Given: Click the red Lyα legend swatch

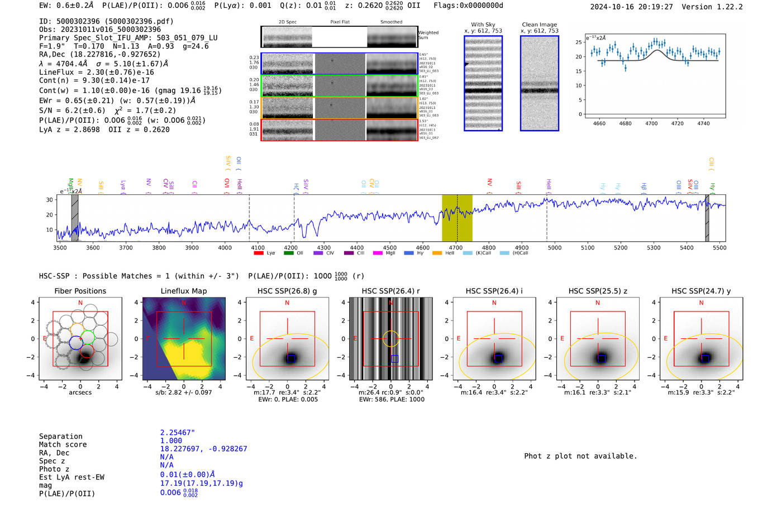Looking at the screenshot, I should coord(259,253).
